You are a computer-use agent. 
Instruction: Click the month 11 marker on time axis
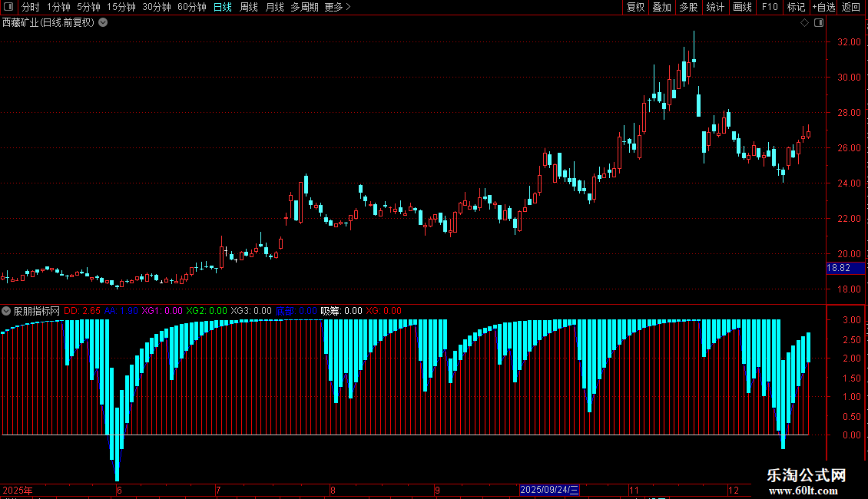[634, 490]
